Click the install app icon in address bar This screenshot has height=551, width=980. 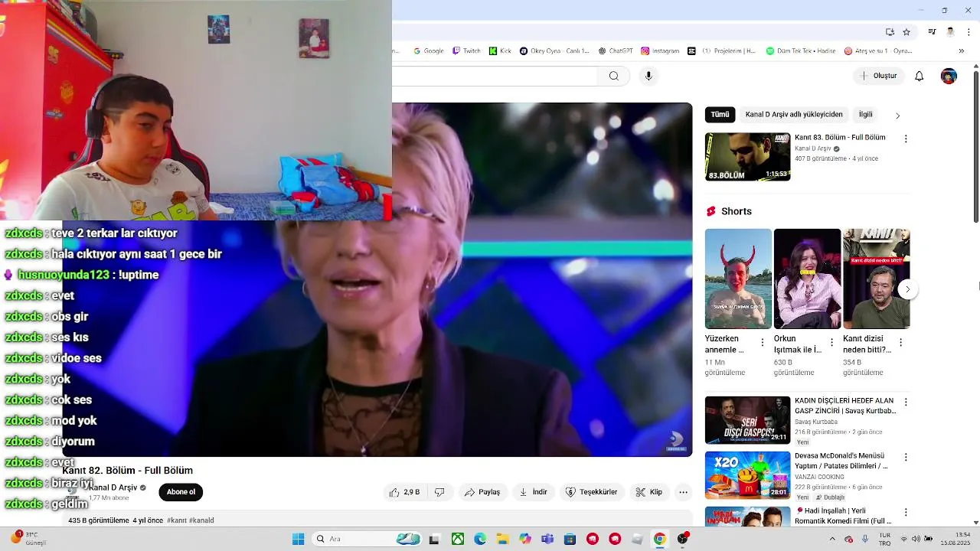(890, 32)
